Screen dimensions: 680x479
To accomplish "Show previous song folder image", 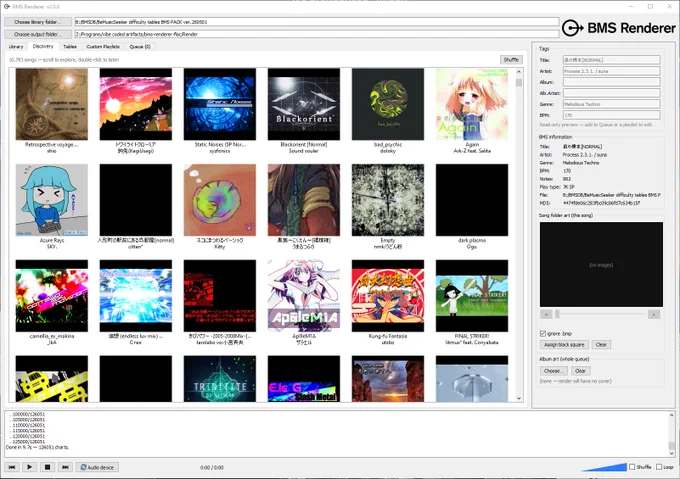I will point(546,314).
